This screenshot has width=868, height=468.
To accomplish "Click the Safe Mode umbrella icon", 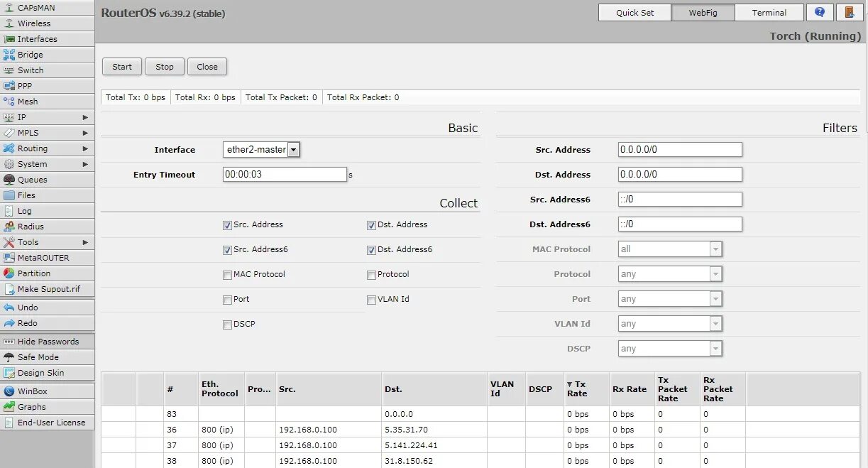I will tap(9, 357).
